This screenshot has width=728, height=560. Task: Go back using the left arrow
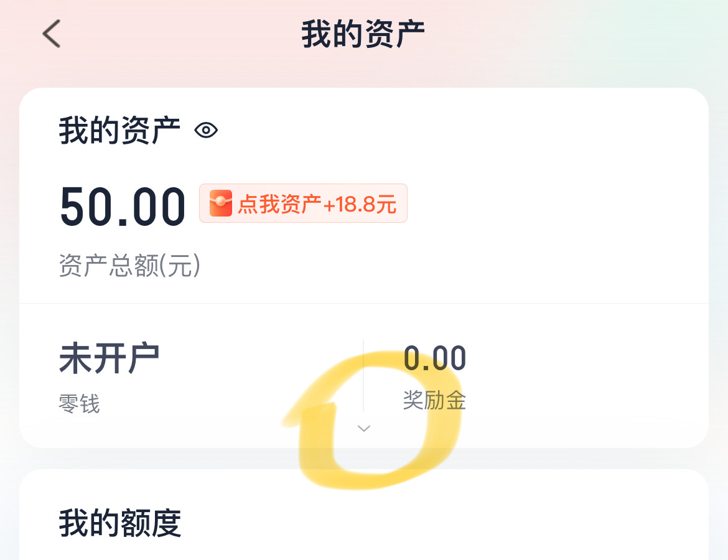click(52, 34)
